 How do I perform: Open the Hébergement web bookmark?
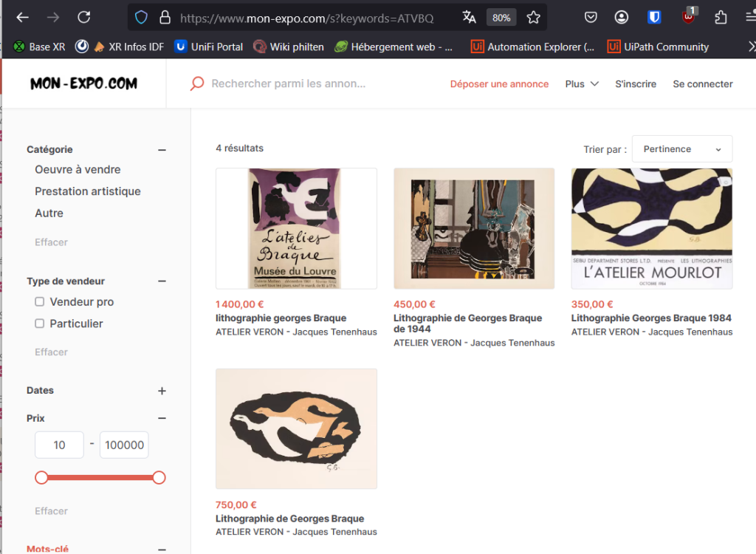click(394, 47)
